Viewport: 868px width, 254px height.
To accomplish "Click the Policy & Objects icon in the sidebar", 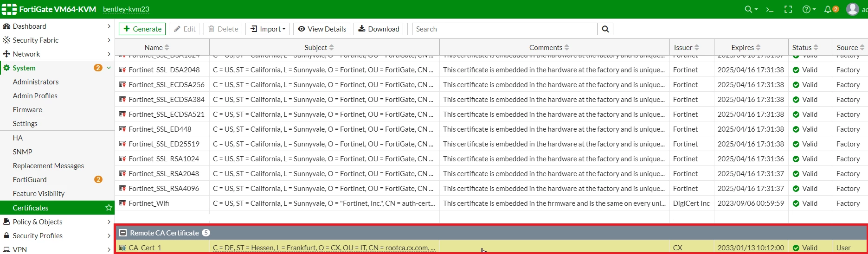I will (x=6, y=222).
